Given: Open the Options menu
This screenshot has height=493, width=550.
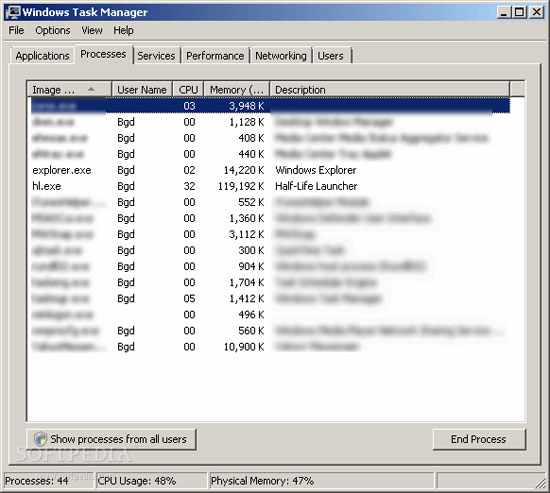Looking at the screenshot, I should (53, 31).
